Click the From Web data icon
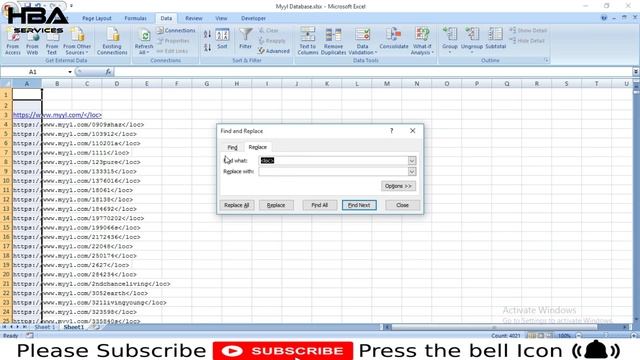 tap(32, 42)
